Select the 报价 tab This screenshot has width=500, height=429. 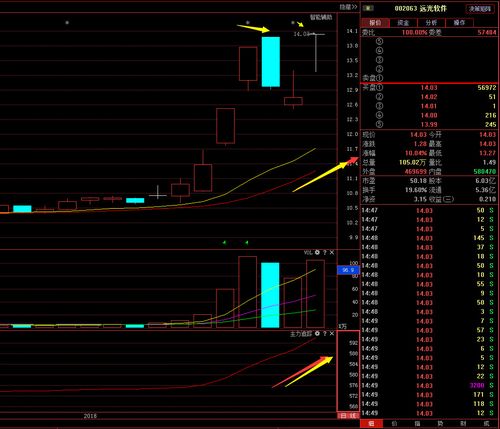click(375, 22)
